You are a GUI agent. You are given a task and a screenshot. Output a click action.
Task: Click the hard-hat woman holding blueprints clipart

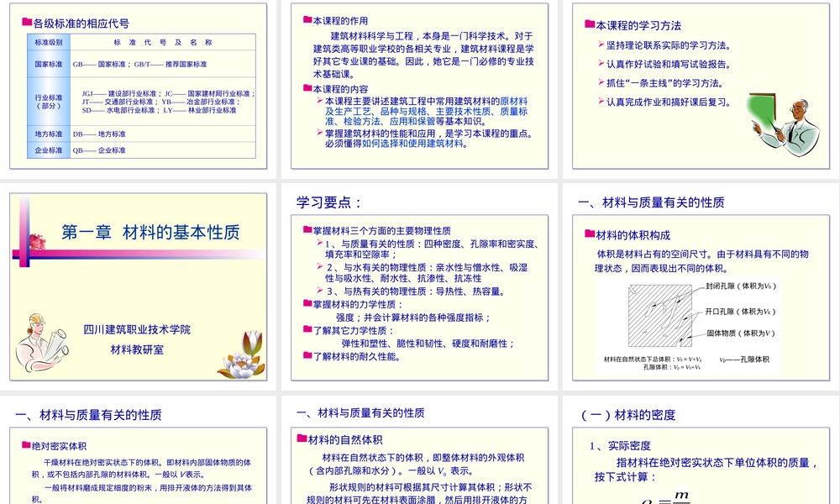[41, 342]
